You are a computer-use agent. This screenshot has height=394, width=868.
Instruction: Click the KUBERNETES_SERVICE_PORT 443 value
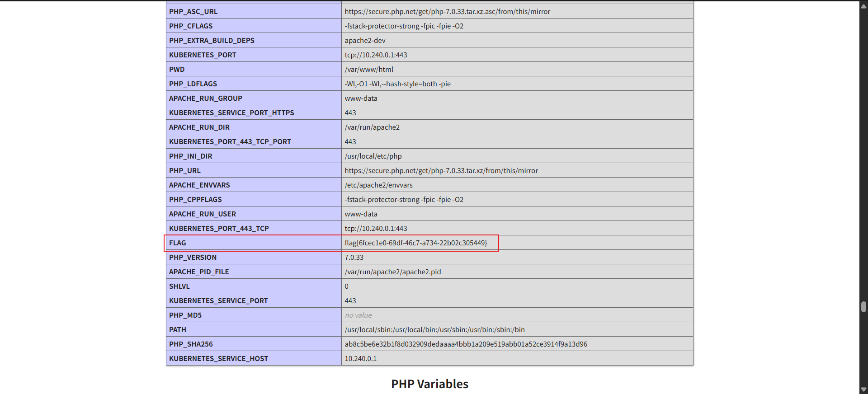coord(350,301)
